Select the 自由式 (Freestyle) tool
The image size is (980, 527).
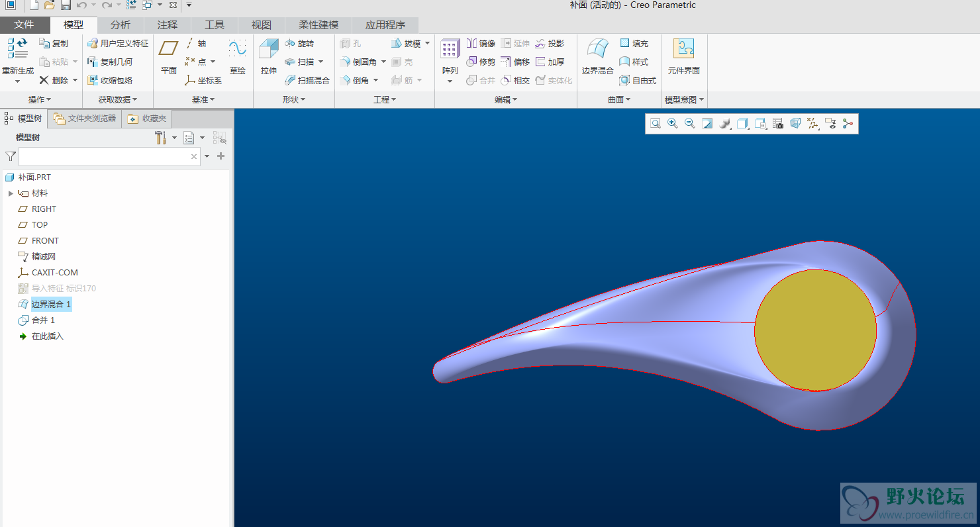click(x=638, y=80)
